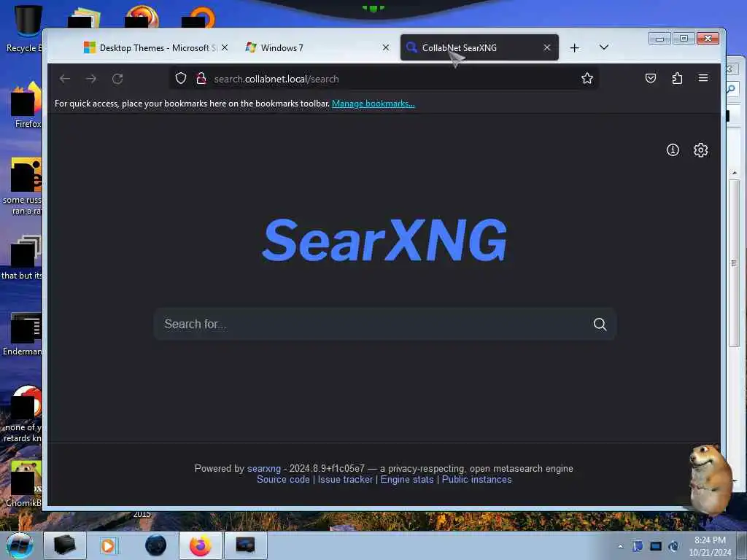This screenshot has height=560, width=747.
Task: Select the Enderman desktop icon
Action: 23,334
